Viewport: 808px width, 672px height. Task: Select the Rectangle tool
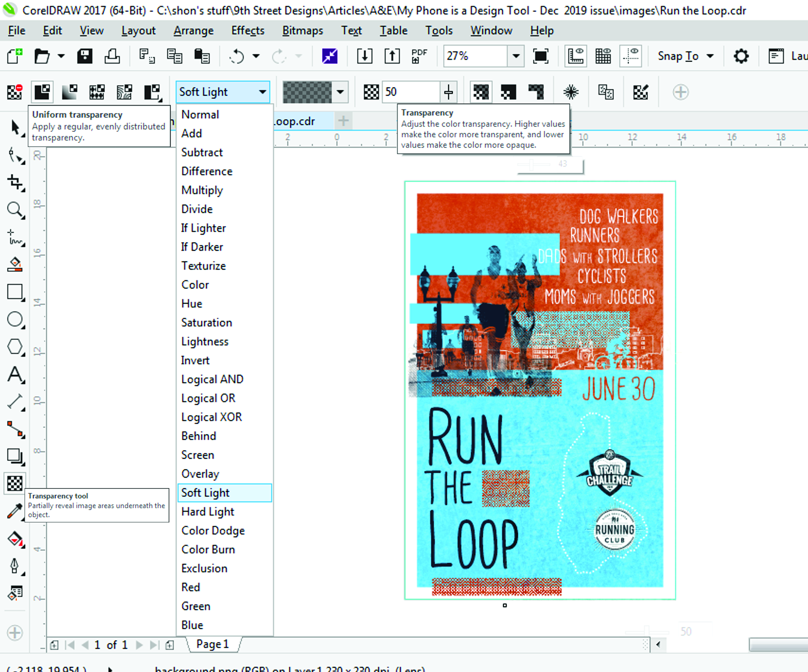(15, 292)
